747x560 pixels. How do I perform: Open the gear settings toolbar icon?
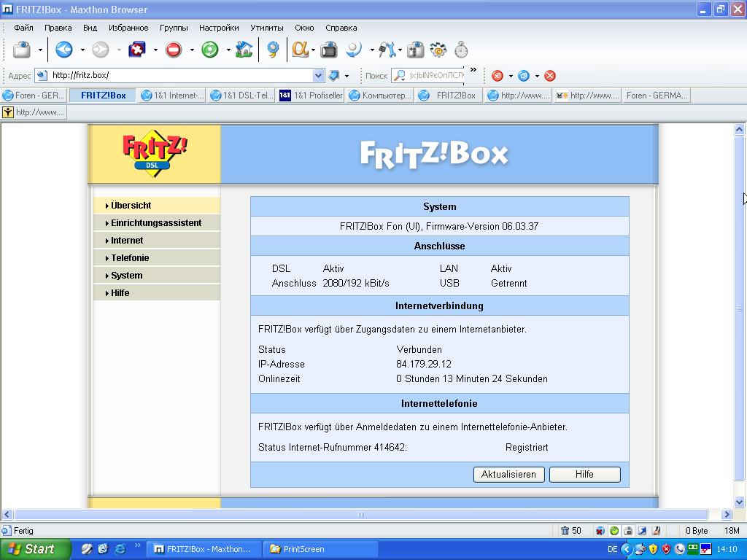coord(438,50)
